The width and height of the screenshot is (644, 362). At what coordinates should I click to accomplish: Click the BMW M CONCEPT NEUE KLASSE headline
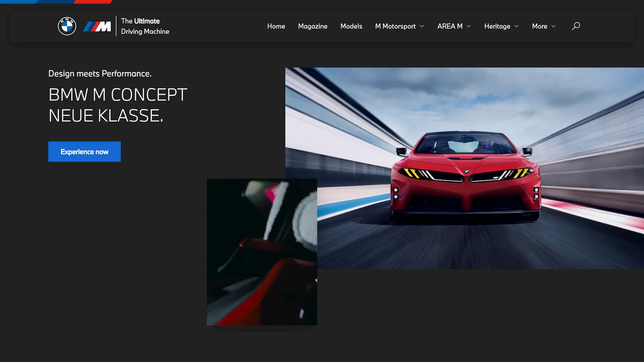tap(118, 105)
